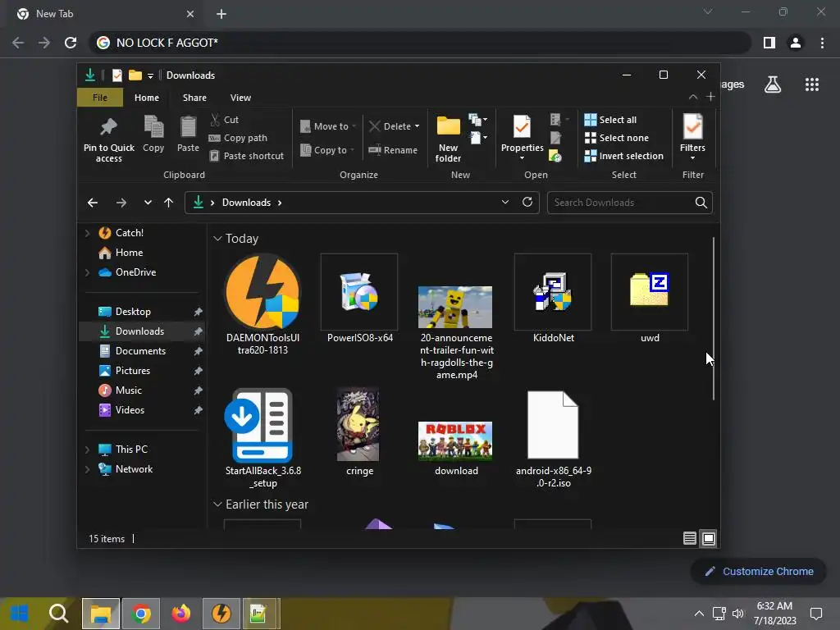Select the StartAllBack_3.6.8_setup file

tap(262, 438)
